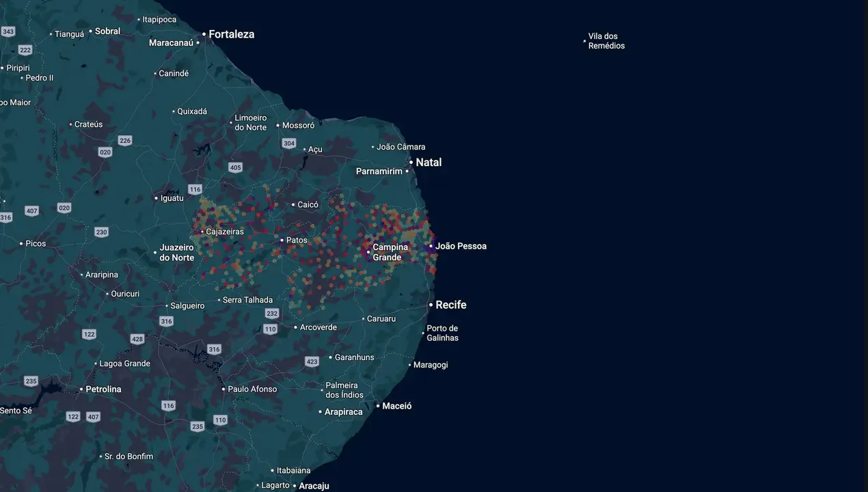Click the João Câmara map label
This screenshot has height=492, width=868.
(x=401, y=147)
